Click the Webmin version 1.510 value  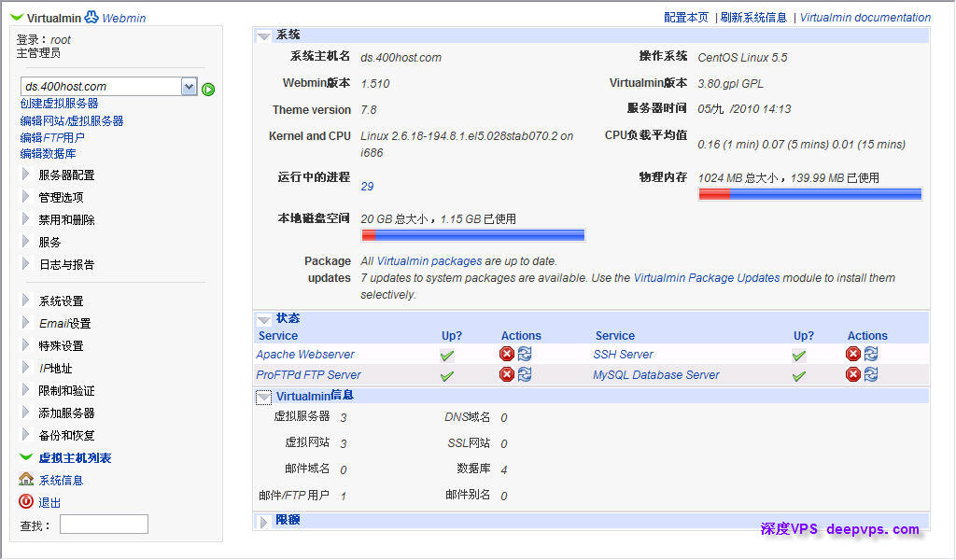tap(375, 83)
